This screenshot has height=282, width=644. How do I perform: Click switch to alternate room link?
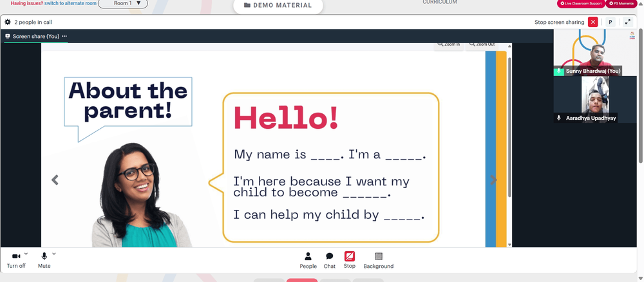71,3
